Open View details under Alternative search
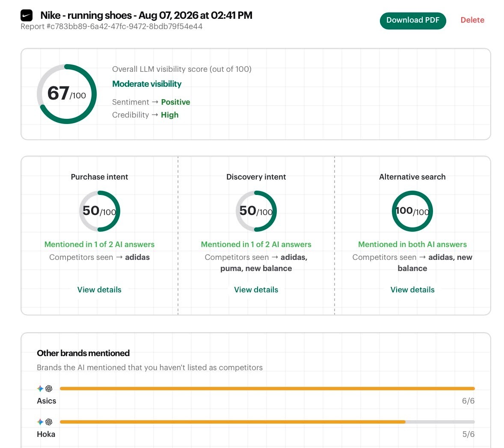The width and height of the screenshot is (504, 448). [412, 290]
